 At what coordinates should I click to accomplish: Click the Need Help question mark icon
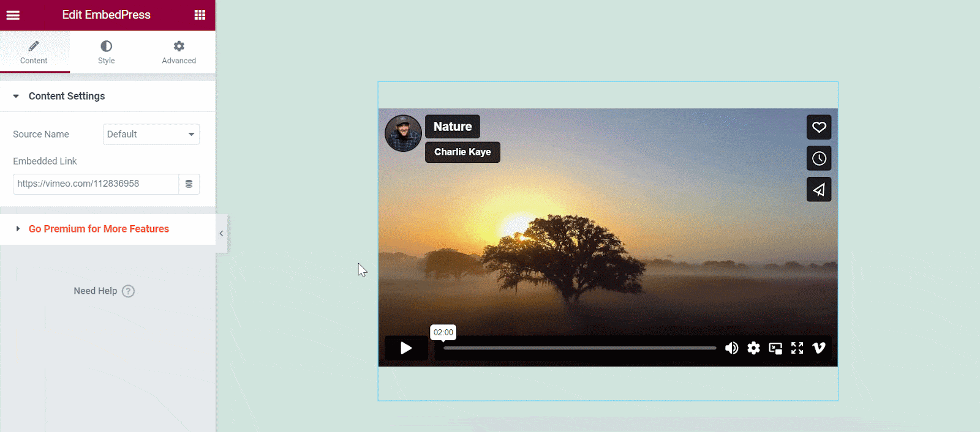[x=128, y=291]
